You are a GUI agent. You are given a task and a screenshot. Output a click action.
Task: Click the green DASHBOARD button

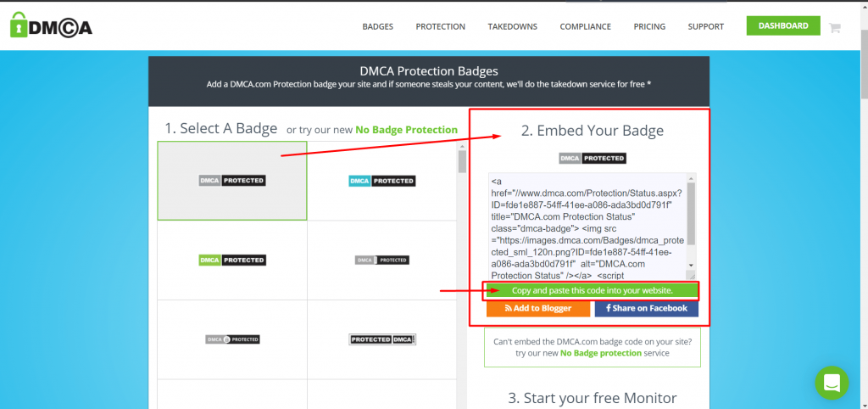click(782, 25)
